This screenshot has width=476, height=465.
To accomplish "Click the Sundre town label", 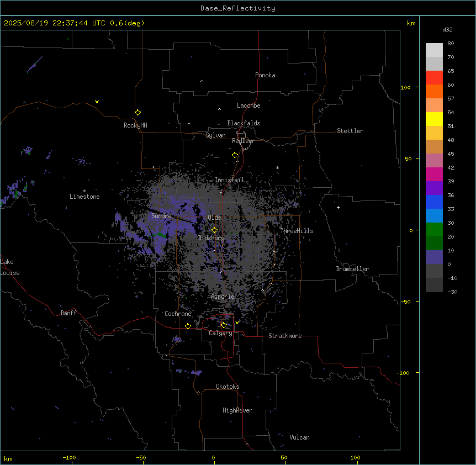I will pyautogui.click(x=161, y=216).
